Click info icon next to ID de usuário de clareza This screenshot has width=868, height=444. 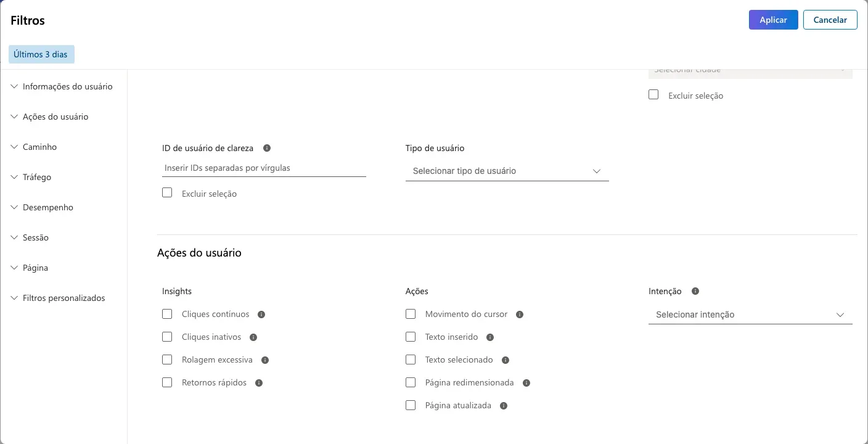coord(267,148)
